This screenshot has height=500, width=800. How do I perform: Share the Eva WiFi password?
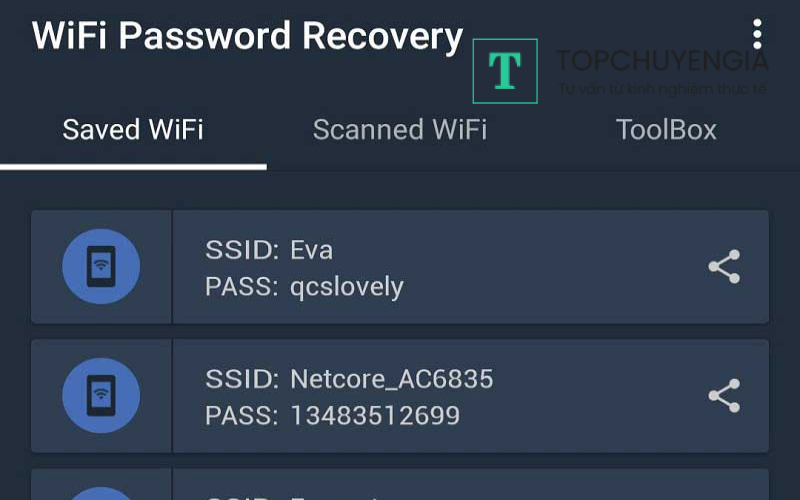pos(724,267)
